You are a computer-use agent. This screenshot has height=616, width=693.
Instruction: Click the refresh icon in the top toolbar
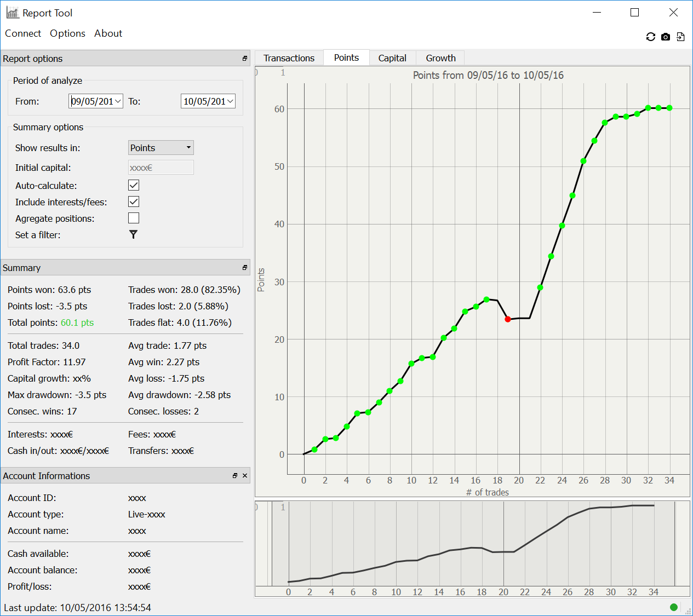[650, 37]
